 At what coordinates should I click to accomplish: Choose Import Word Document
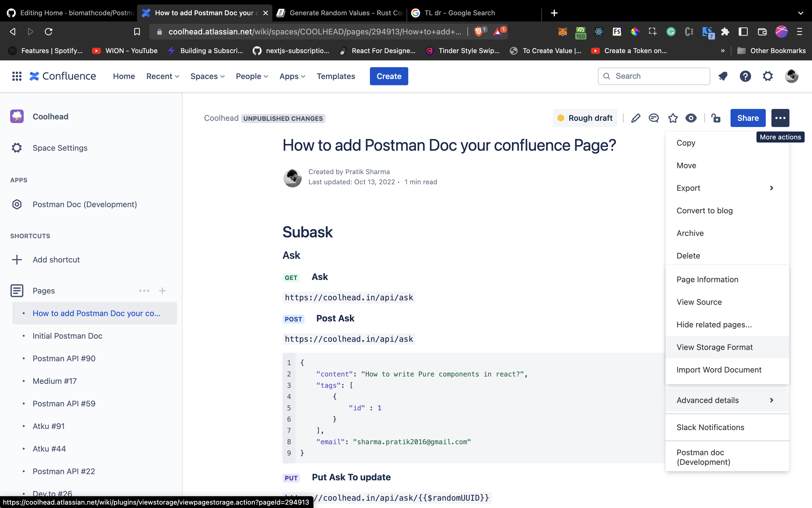click(727, 370)
